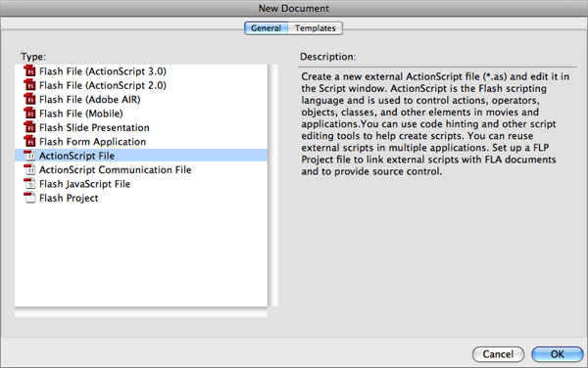The height and width of the screenshot is (368, 588).
Task: Click the Flash File (ActionScript 2.0) icon
Action: (x=29, y=85)
